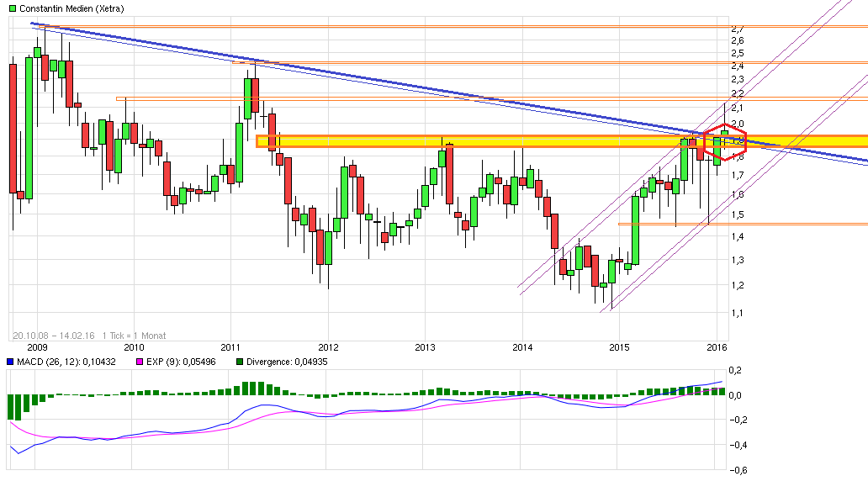Click the long red candlestick in spring 2013
The image size is (868, 497).
449,174
